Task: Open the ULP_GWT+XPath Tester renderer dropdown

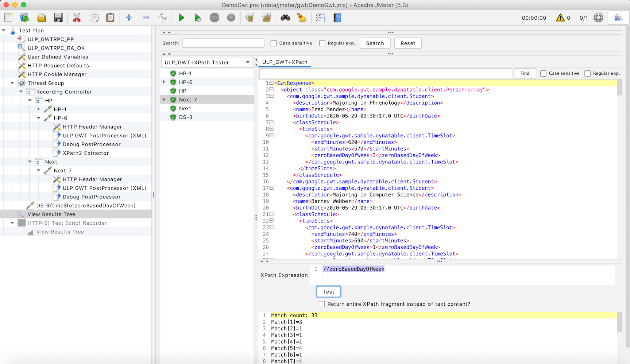Action: (x=207, y=62)
